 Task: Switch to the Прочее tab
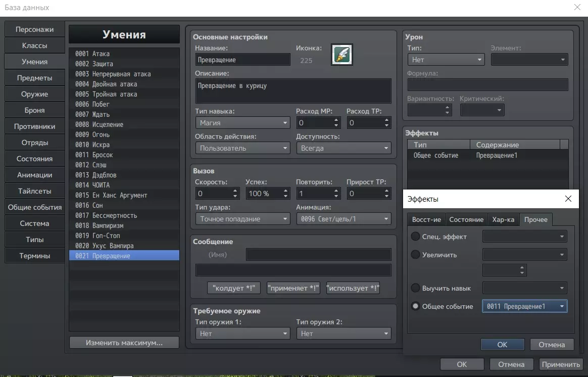(535, 219)
